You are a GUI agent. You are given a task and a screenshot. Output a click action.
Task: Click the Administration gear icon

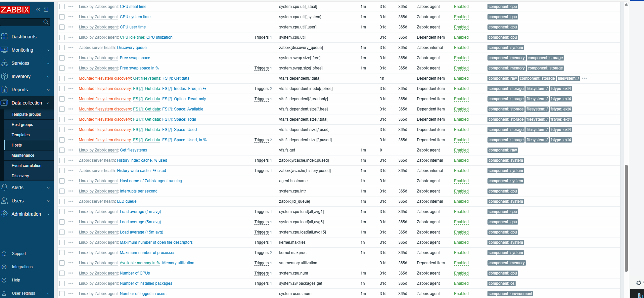coord(4,214)
